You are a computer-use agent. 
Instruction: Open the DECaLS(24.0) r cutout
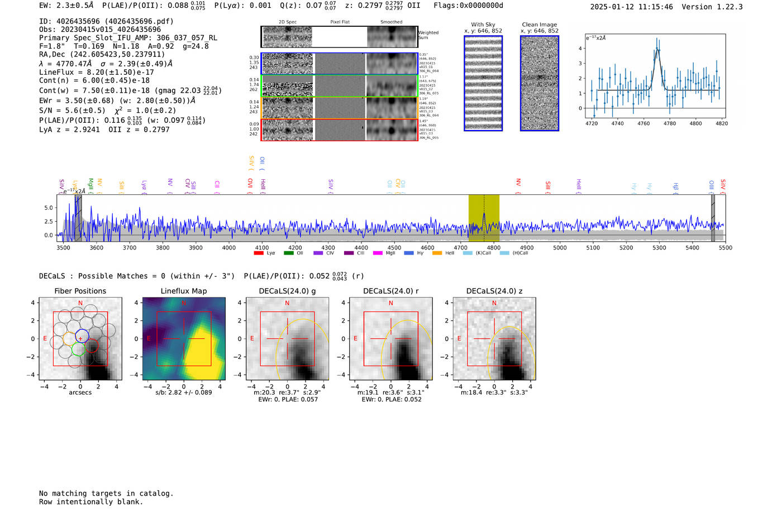[391, 339]
